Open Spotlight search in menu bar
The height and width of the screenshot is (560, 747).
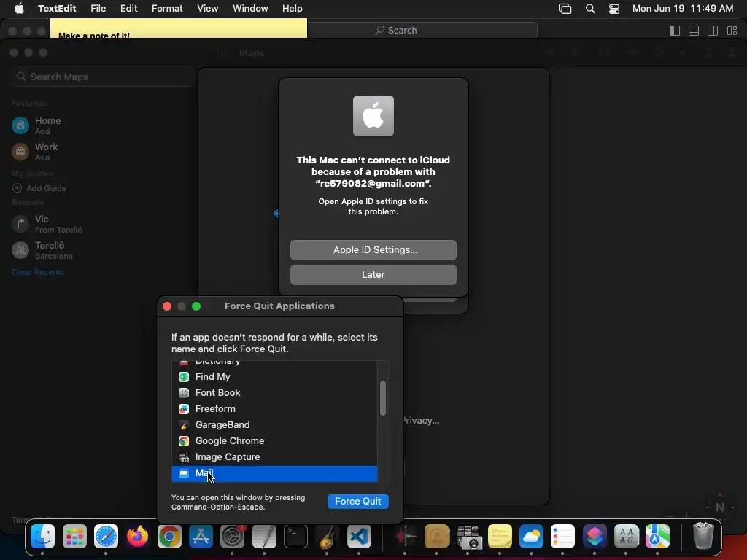[589, 9]
